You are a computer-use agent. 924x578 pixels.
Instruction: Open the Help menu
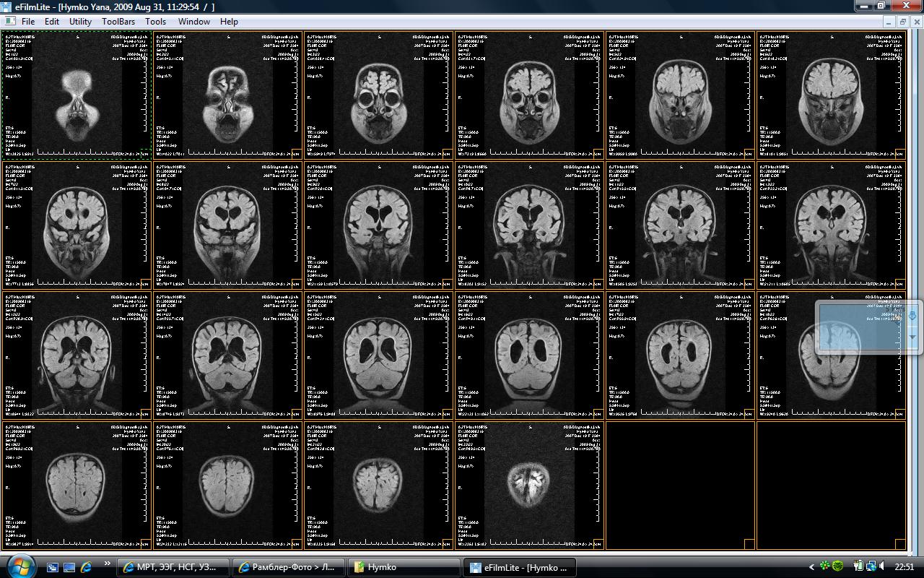[229, 22]
